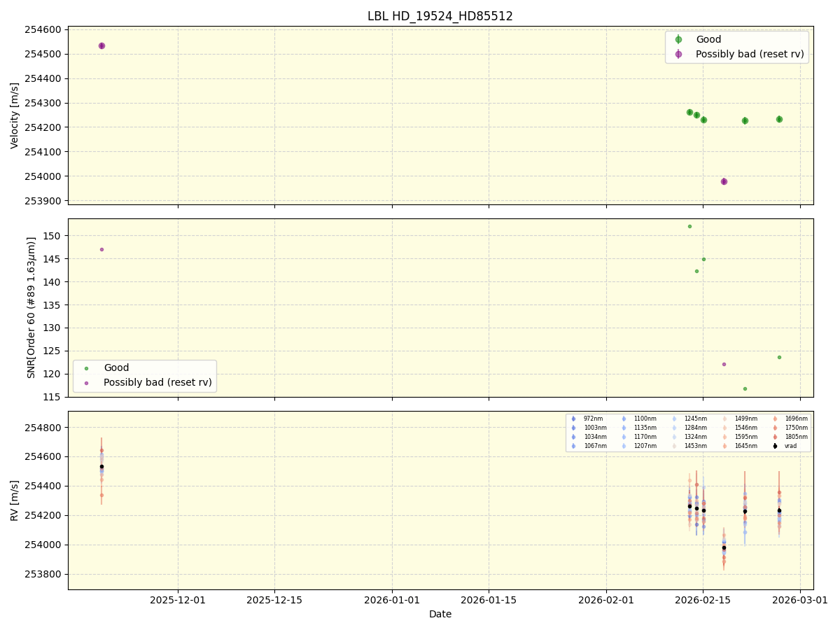
Task: Select the 1499nm legend marker icon
Action: click(724, 419)
